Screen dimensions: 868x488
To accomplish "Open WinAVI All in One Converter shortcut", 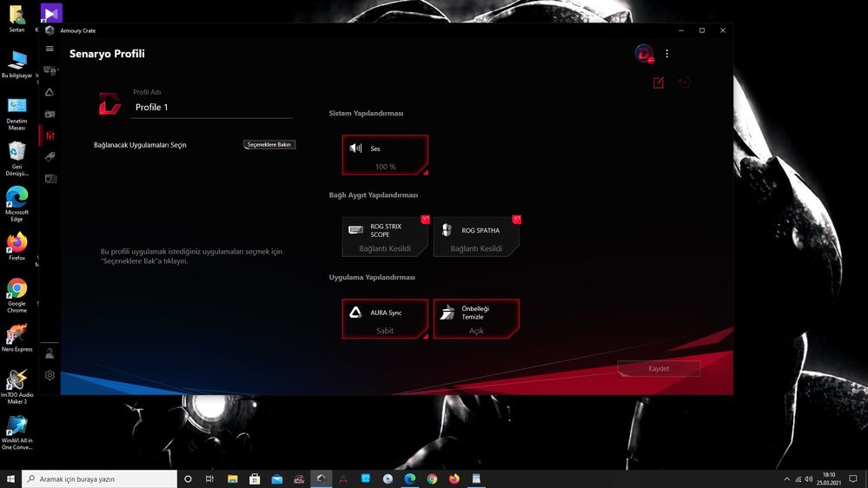I will [17, 432].
